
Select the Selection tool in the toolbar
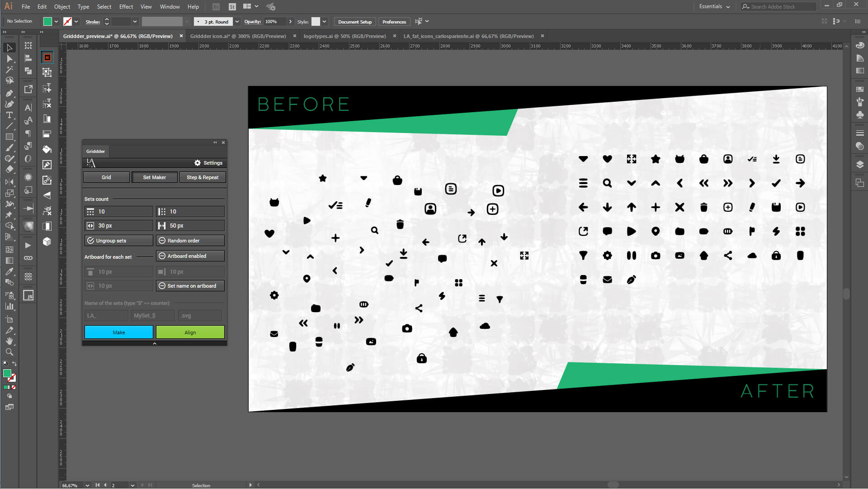[x=9, y=47]
